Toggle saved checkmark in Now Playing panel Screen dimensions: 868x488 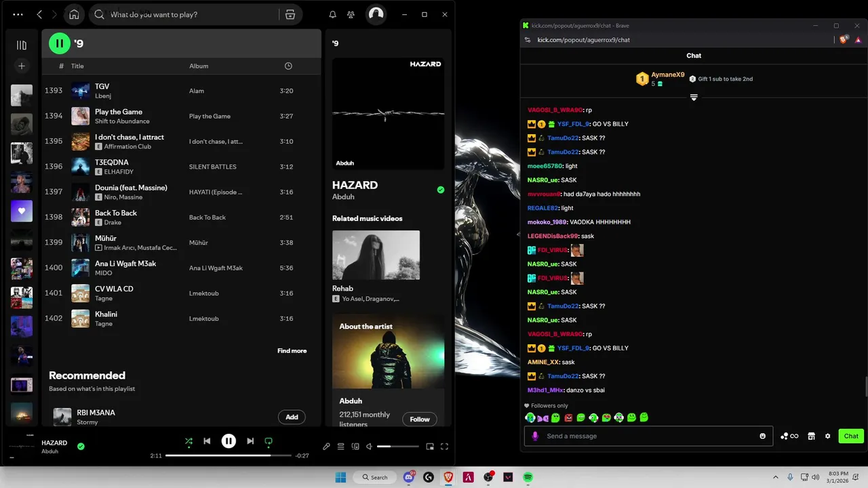441,190
